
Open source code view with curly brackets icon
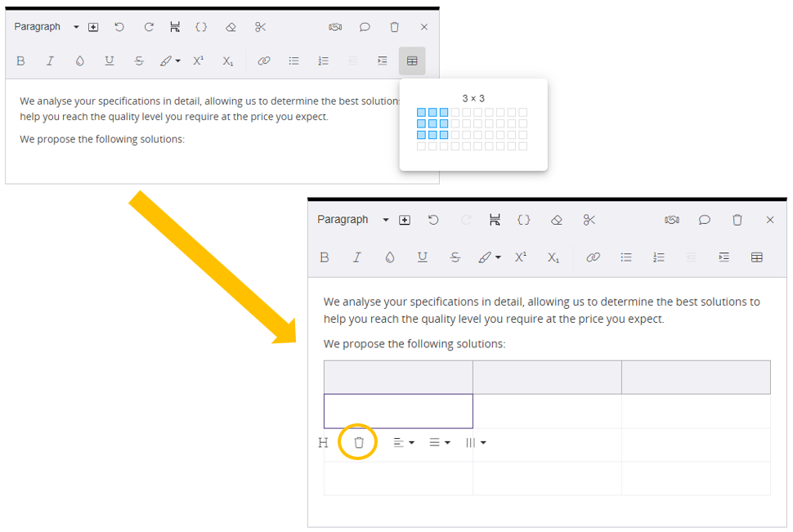tap(201, 26)
